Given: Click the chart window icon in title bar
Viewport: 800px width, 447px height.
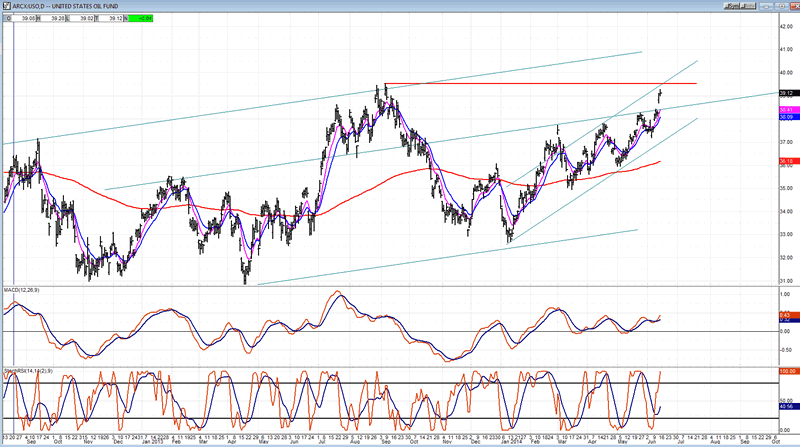Looking at the screenshot, I should tap(6, 6).
